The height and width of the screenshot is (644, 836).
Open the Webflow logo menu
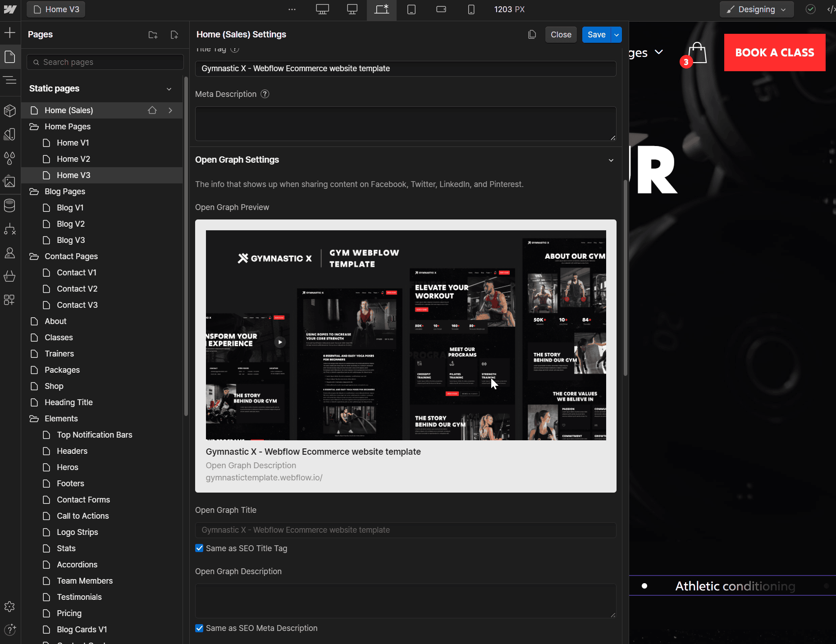[10, 9]
